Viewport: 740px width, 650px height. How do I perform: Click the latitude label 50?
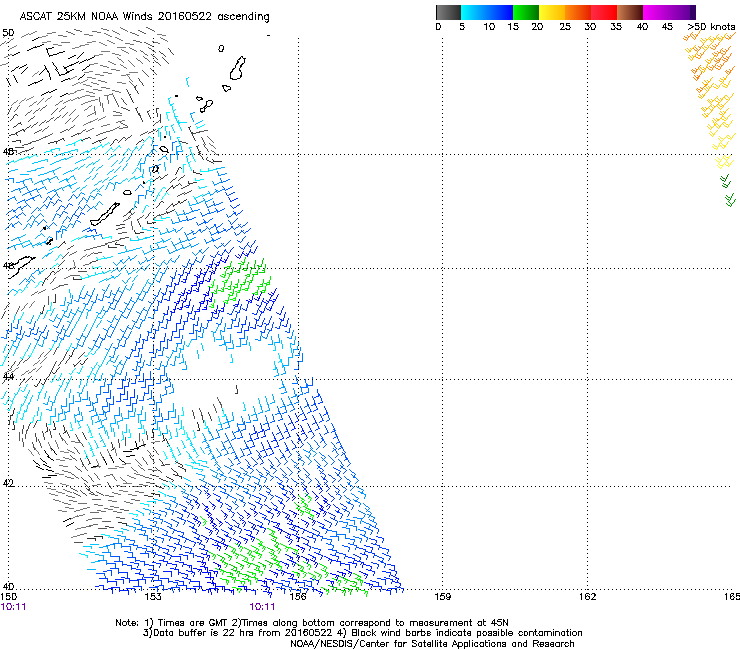[8, 33]
